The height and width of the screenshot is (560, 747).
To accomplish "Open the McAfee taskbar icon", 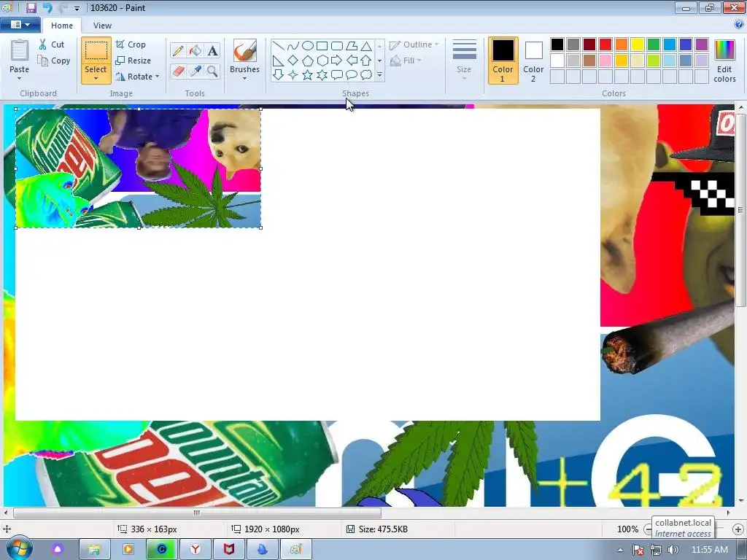I will (229, 550).
